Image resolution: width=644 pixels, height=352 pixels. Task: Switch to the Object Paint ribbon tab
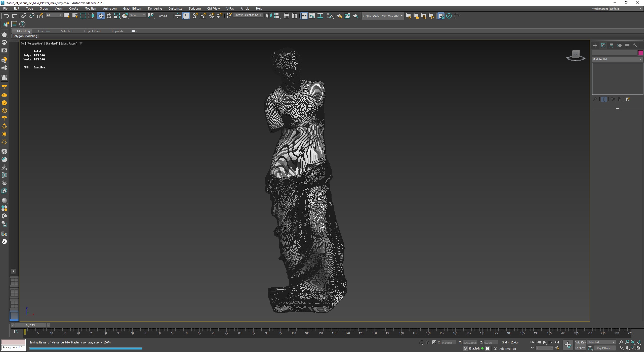[92, 31]
